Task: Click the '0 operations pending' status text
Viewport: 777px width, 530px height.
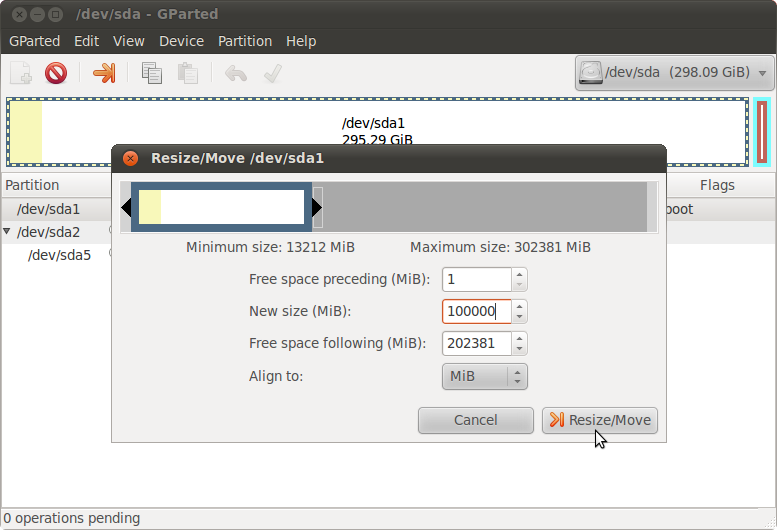Action: click(72, 518)
